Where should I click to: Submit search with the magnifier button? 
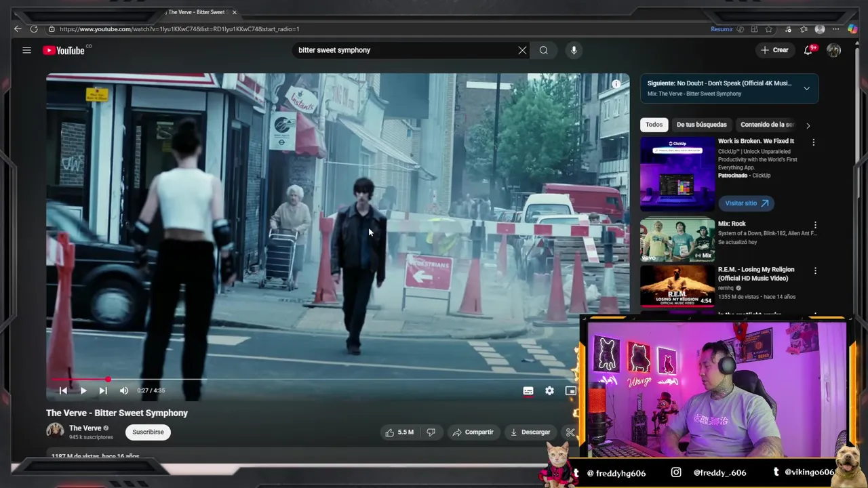pos(543,50)
